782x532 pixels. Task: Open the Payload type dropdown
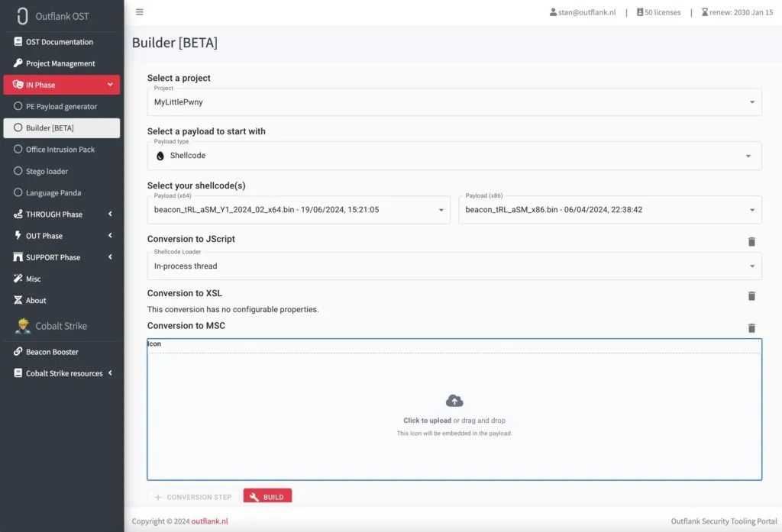coord(454,156)
